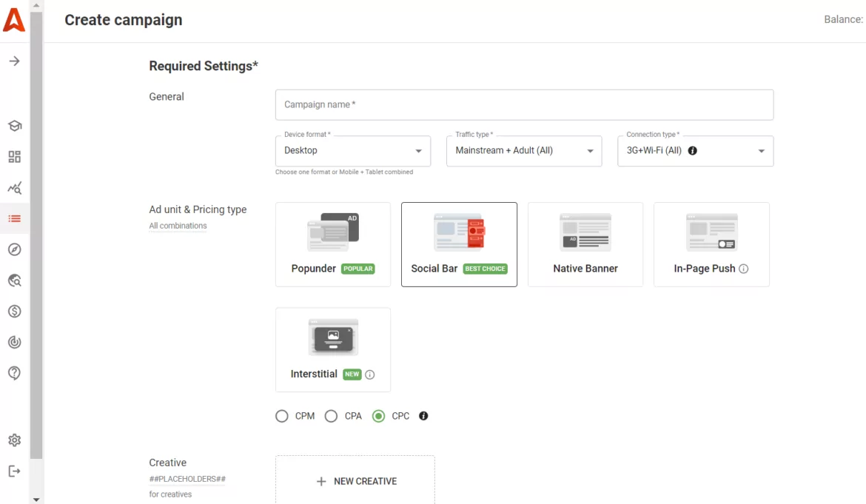866x504 pixels.
Task: Click the NEW CREATIVE button
Action: [355, 481]
